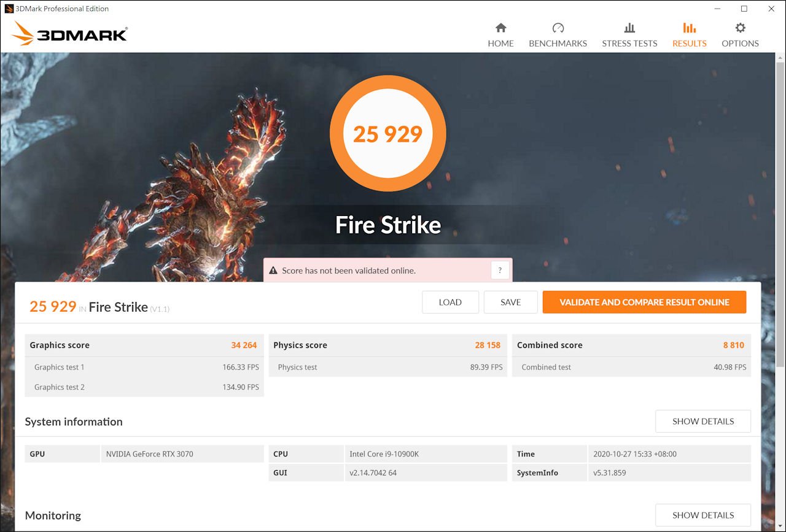
Task: Click the Combined test row
Action: pyautogui.click(x=631, y=367)
